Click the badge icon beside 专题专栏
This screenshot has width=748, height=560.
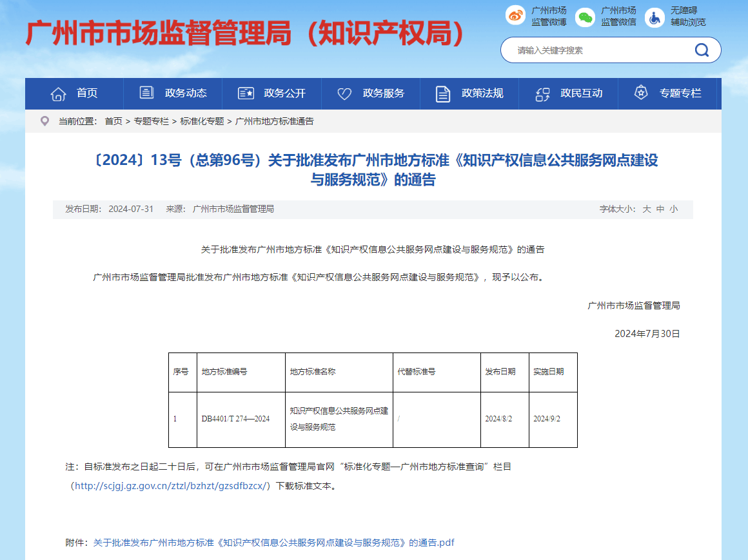click(641, 92)
